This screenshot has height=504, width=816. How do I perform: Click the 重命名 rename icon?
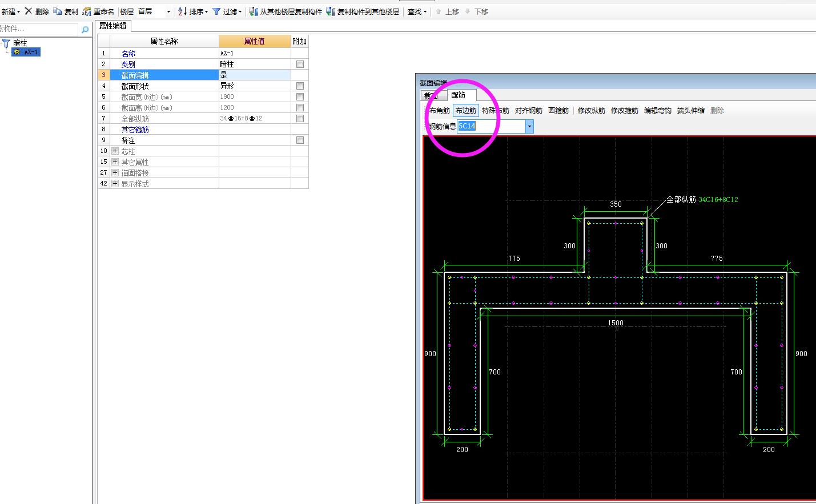click(x=87, y=11)
